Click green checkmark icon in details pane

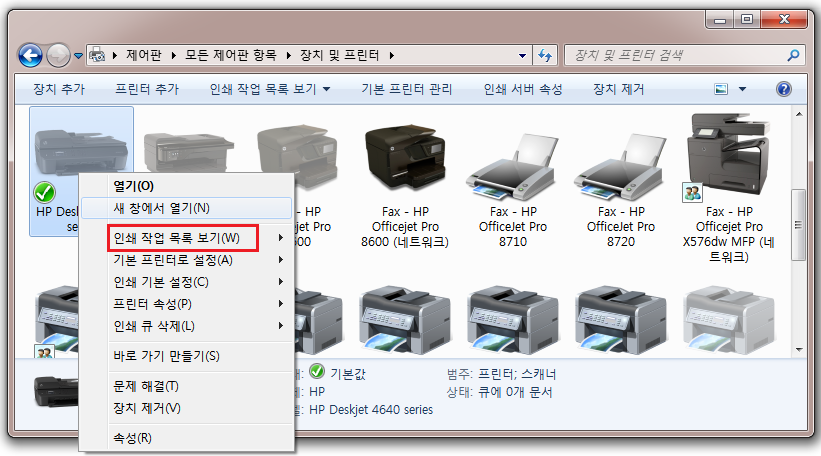(317, 371)
